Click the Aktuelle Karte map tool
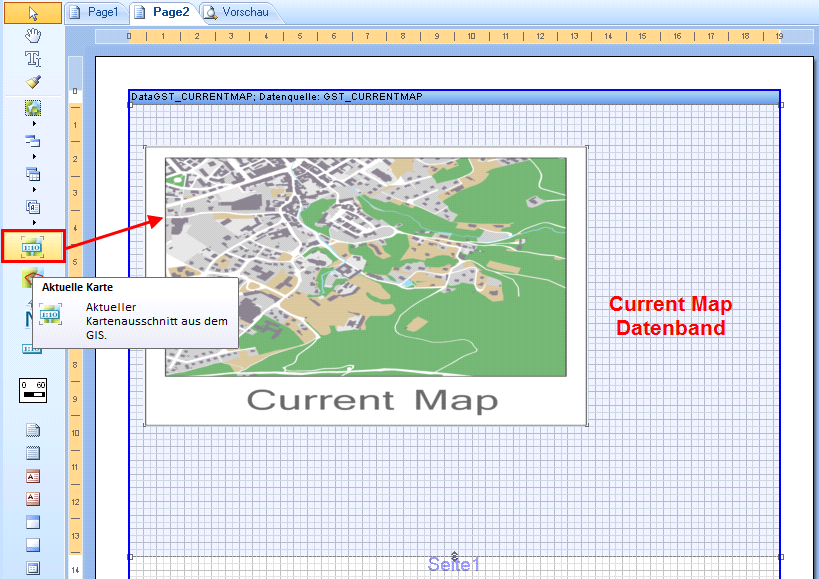 pyautogui.click(x=33, y=246)
